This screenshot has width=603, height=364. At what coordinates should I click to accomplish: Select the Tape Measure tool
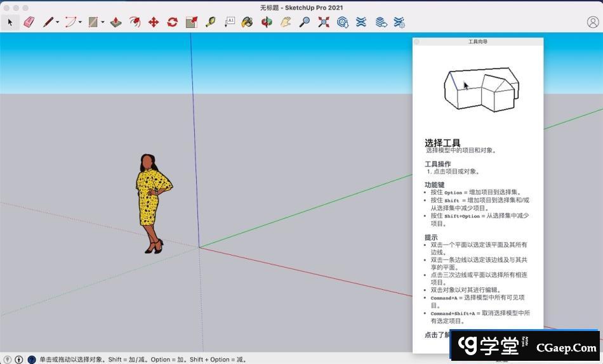click(210, 22)
